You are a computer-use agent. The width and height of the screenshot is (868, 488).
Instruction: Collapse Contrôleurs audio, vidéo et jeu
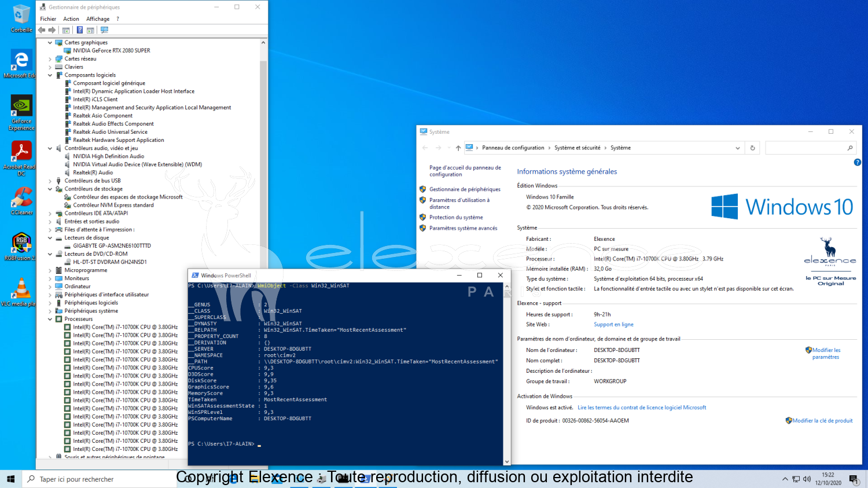(50, 148)
